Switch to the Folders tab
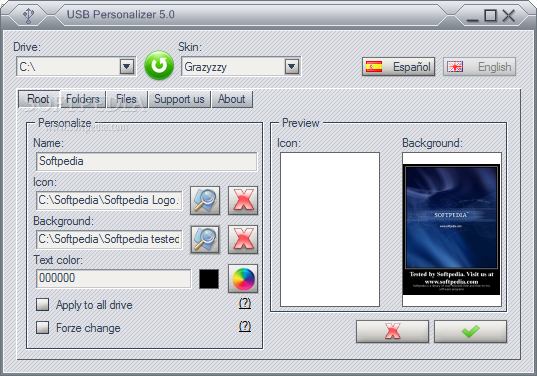537x376 pixels. pos(83,99)
